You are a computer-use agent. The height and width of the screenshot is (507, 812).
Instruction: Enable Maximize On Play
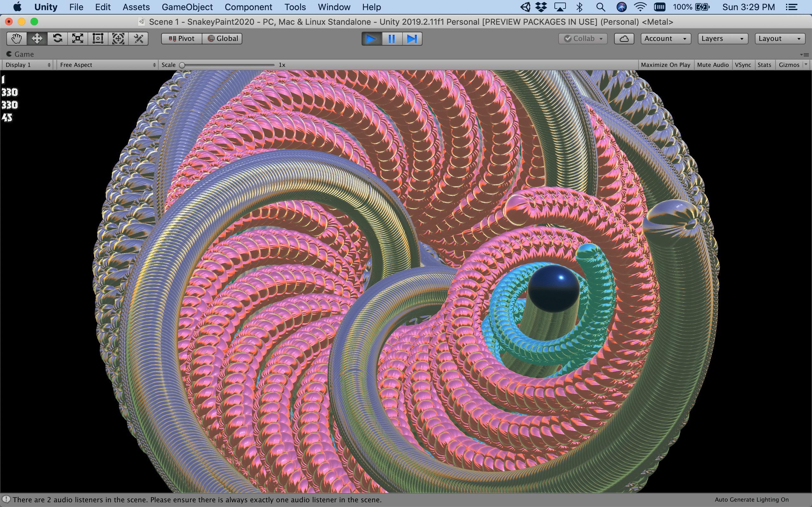click(x=665, y=65)
